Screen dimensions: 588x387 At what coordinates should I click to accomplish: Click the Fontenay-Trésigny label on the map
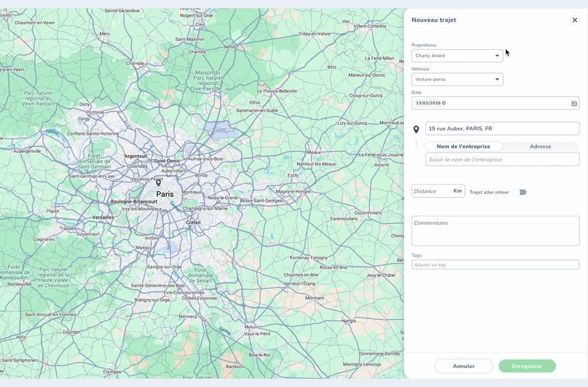[x=309, y=258]
